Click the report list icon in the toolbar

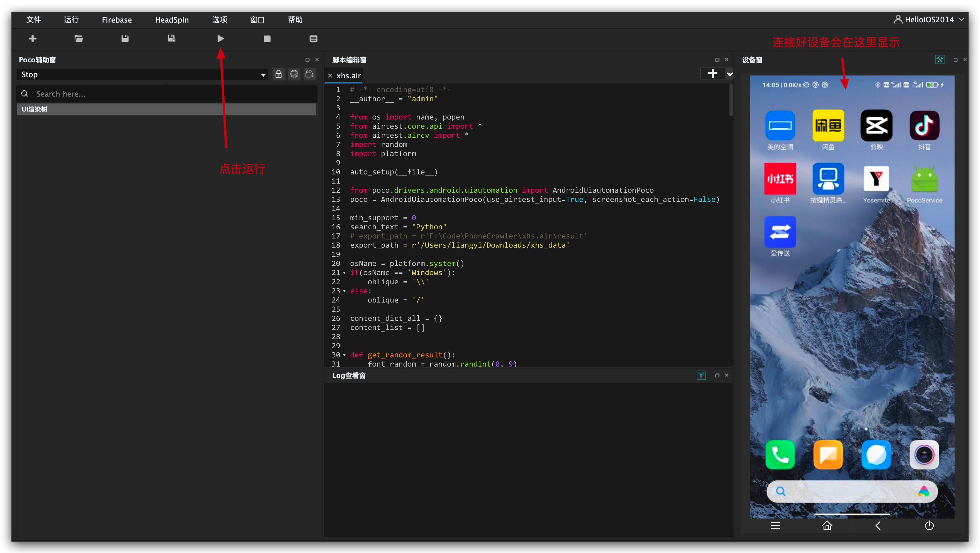click(x=313, y=39)
